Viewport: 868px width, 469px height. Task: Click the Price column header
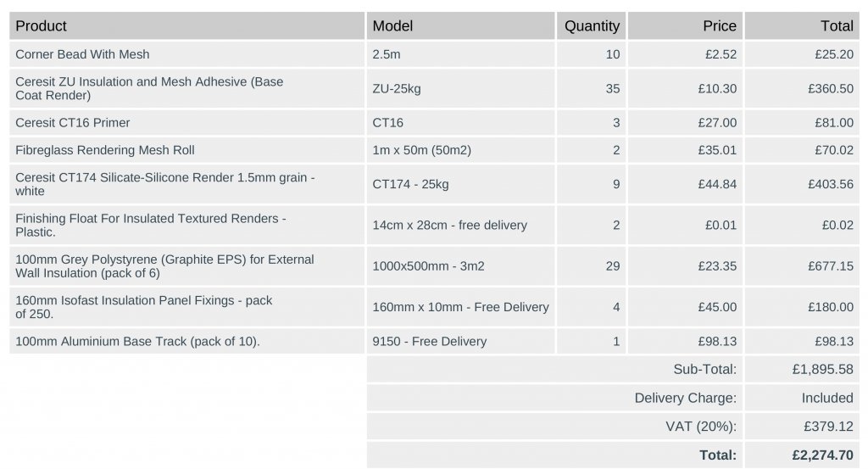pos(719,26)
